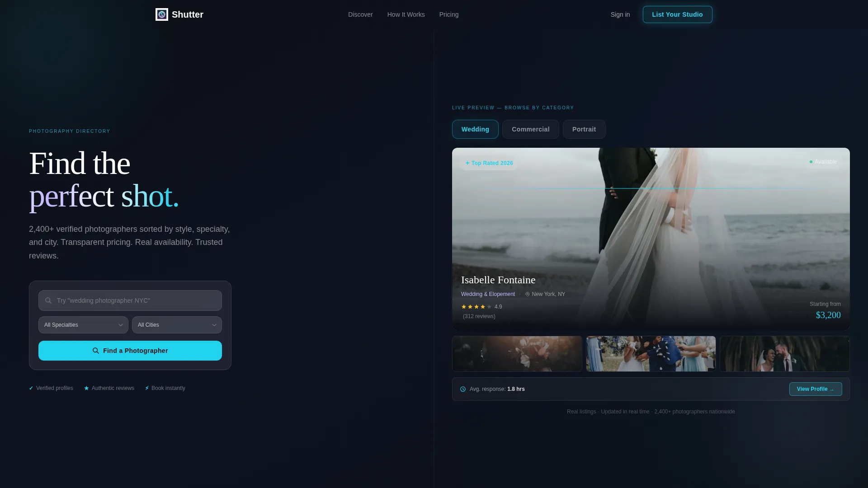Switch to the Portrait category tab
The height and width of the screenshot is (488, 868).
click(584, 129)
